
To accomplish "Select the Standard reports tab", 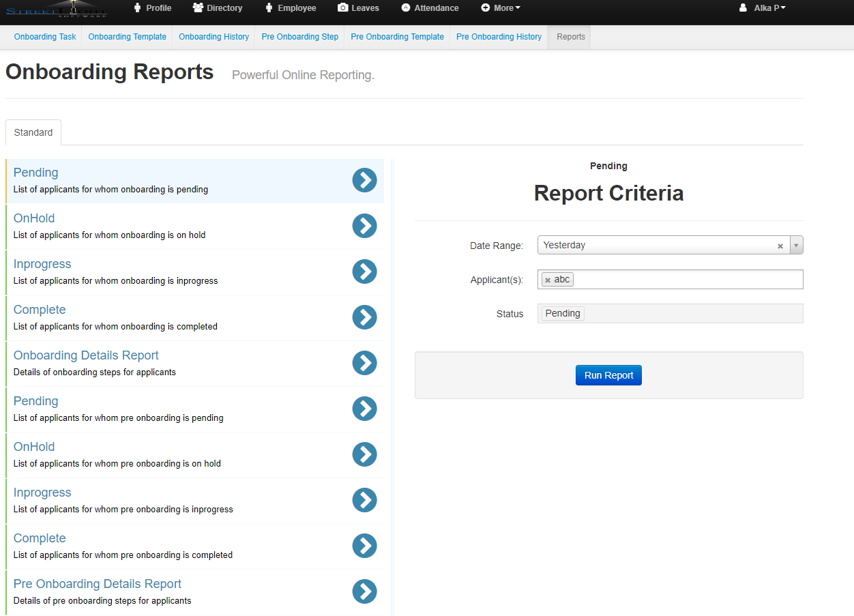I will (33, 132).
